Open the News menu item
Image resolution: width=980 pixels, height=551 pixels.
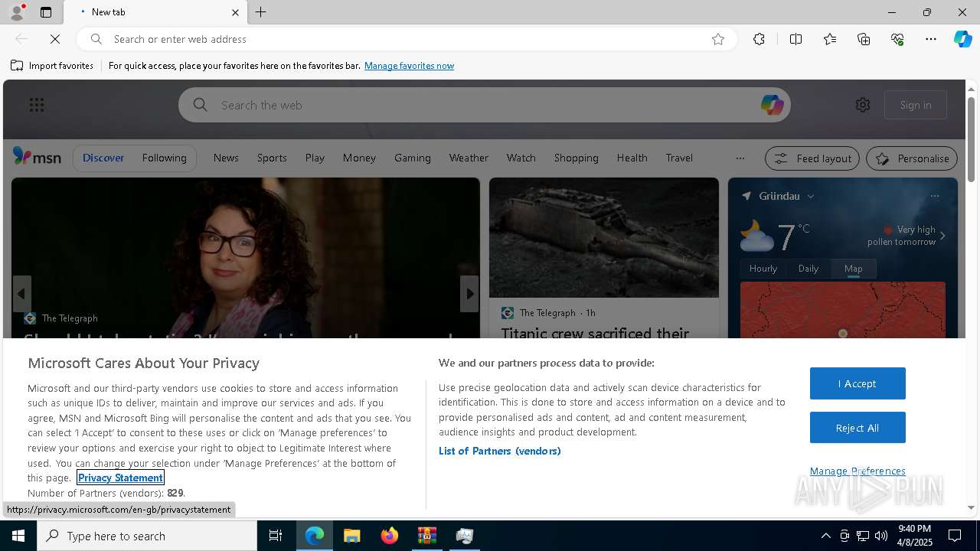coord(226,158)
